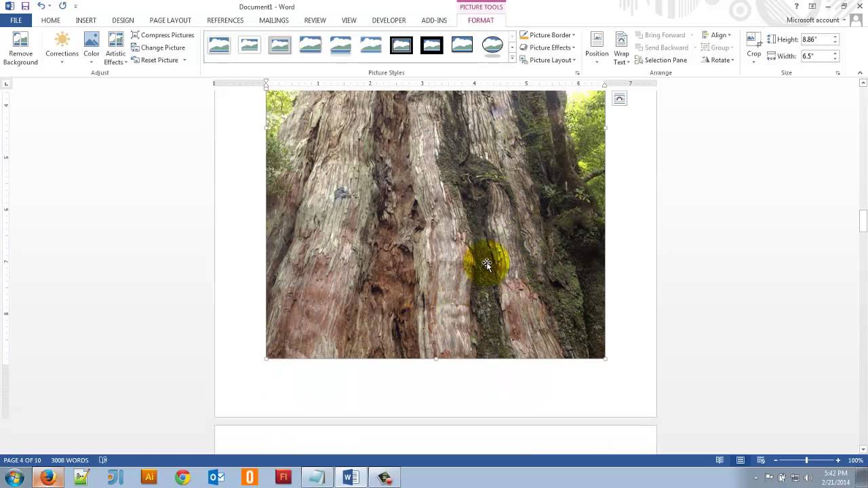This screenshot has height=488, width=868.
Task: Edit the Width value field
Action: pos(816,56)
